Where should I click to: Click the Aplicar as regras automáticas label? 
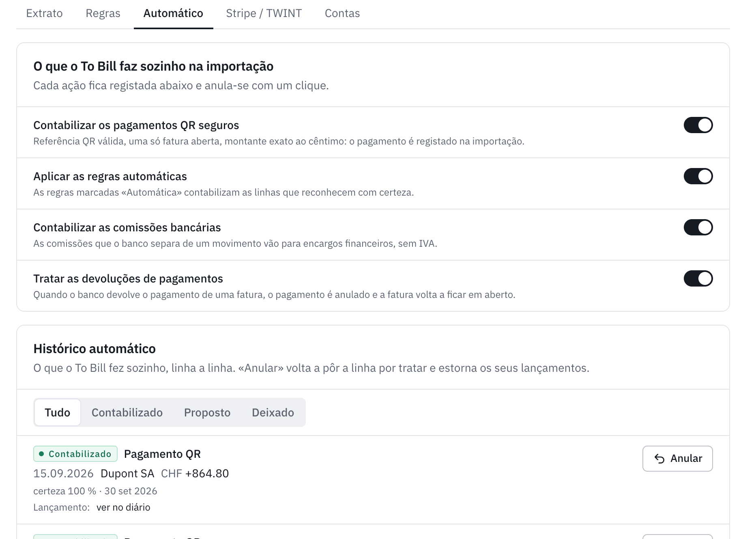coord(110,176)
